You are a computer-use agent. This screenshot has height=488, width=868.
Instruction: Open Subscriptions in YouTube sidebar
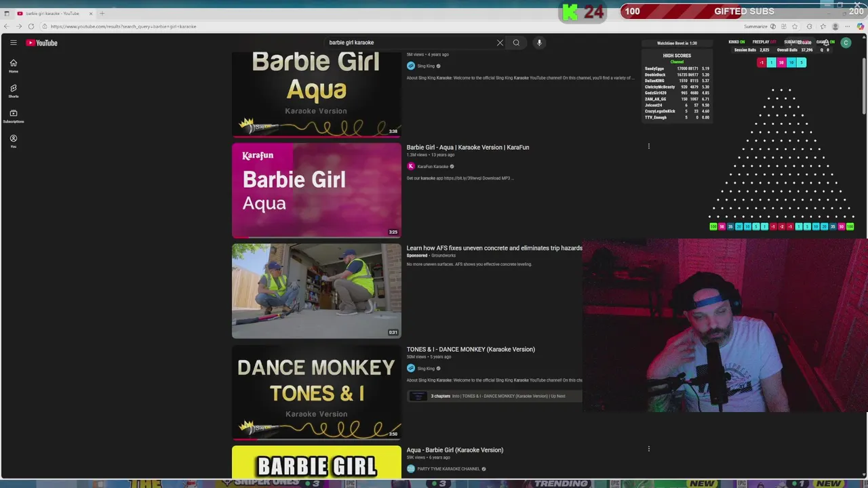(x=13, y=116)
